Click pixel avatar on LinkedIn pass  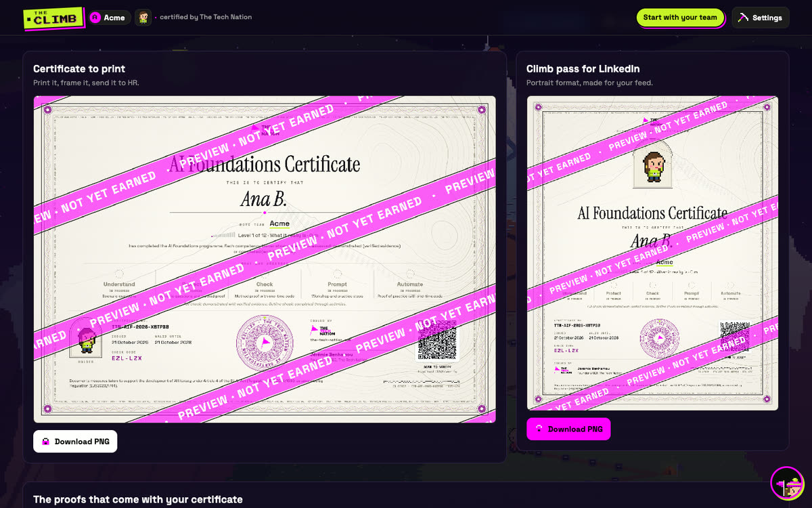(654, 167)
